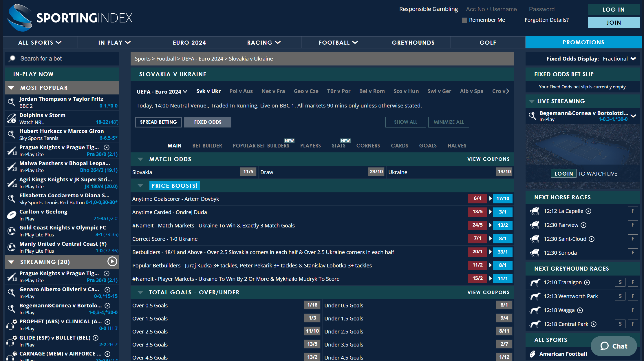Open the Chat bubble widget
The height and width of the screenshot is (361, 644).
pyautogui.click(x=614, y=346)
